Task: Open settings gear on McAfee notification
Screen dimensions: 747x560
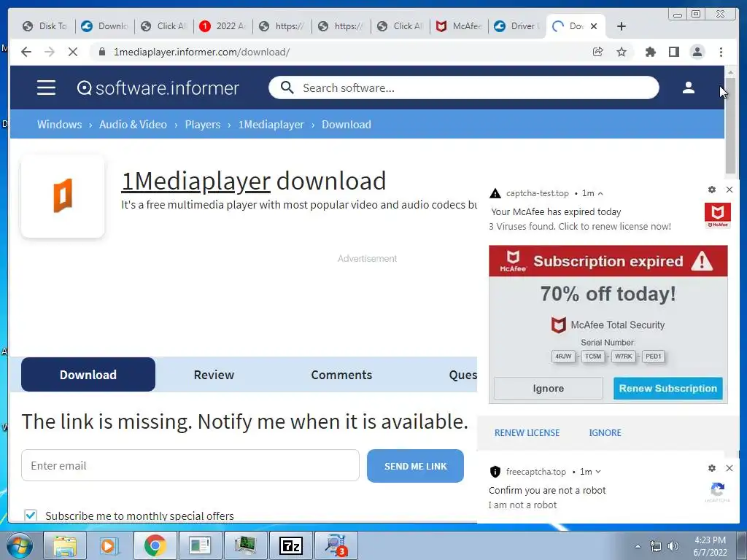Action: tap(712, 190)
